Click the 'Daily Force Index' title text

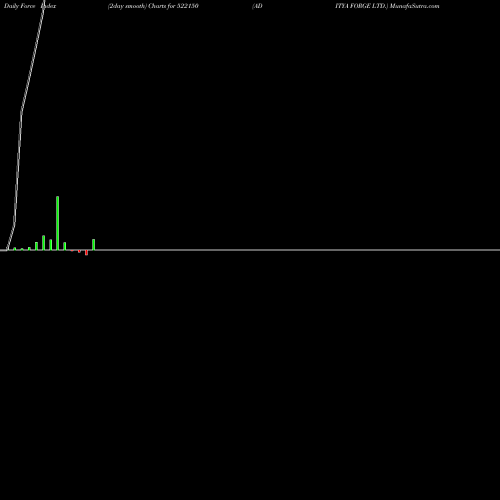(x=30, y=6)
